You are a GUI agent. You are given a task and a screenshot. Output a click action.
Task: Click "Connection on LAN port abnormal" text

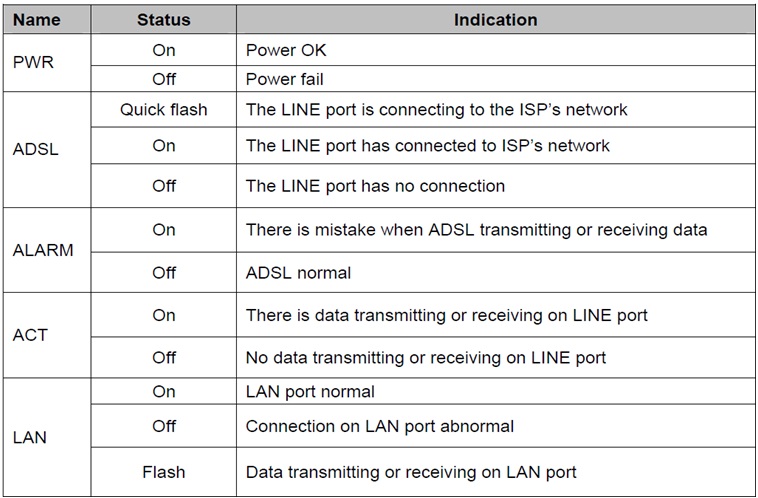pyautogui.click(x=379, y=426)
